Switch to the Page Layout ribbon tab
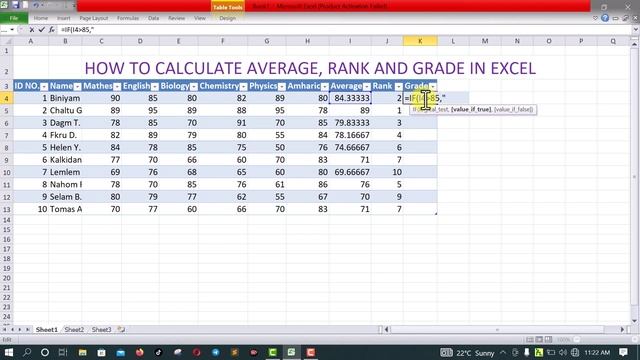Screen dimensions: 640x360 [93, 18]
